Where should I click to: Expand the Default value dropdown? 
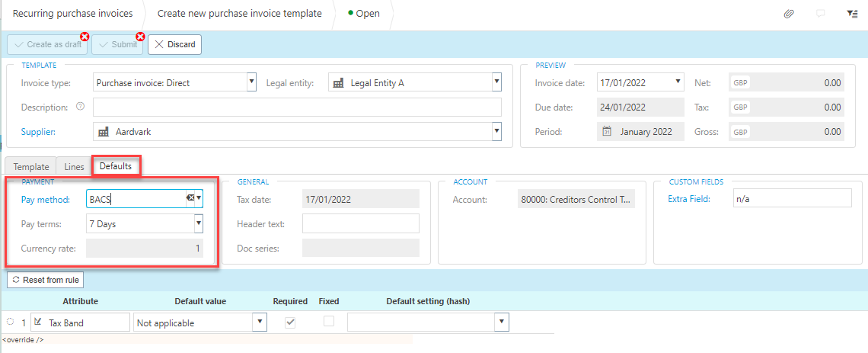coord(260,323)
